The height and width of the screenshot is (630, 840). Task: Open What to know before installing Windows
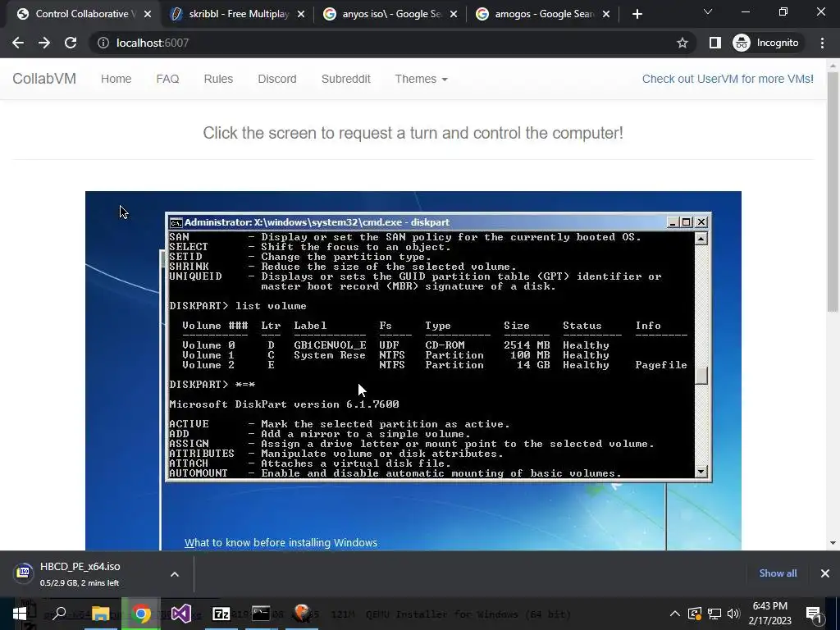(x=281, y=543)
